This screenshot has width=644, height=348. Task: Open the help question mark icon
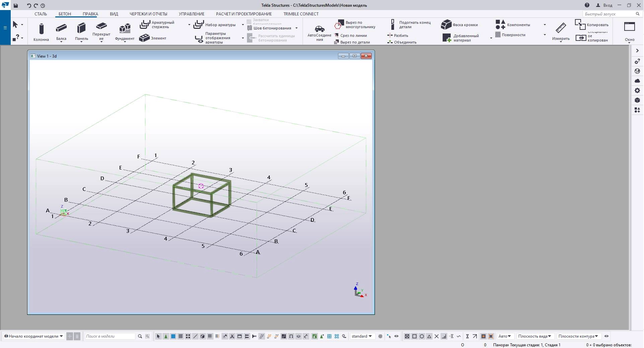[587, 5]
